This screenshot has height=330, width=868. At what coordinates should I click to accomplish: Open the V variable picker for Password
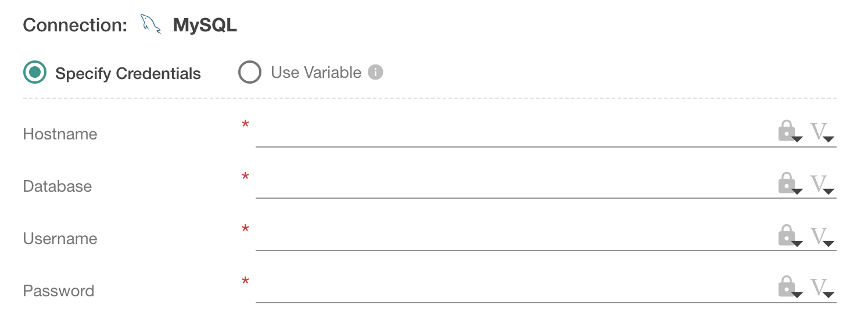pos(822,288)
